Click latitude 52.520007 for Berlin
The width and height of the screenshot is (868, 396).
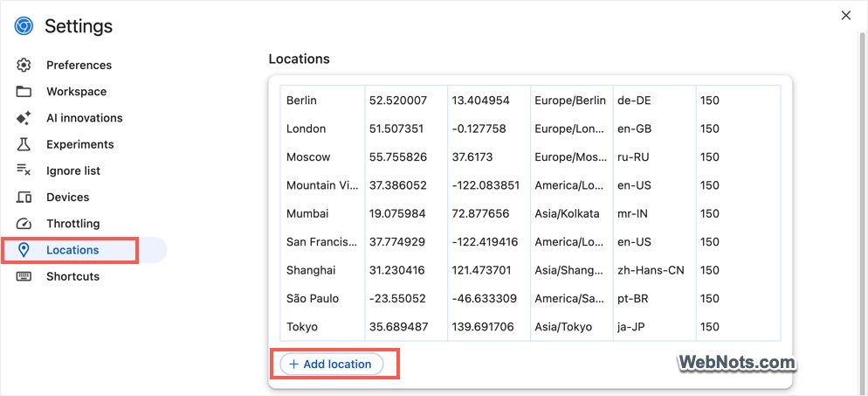pos(398,101)
